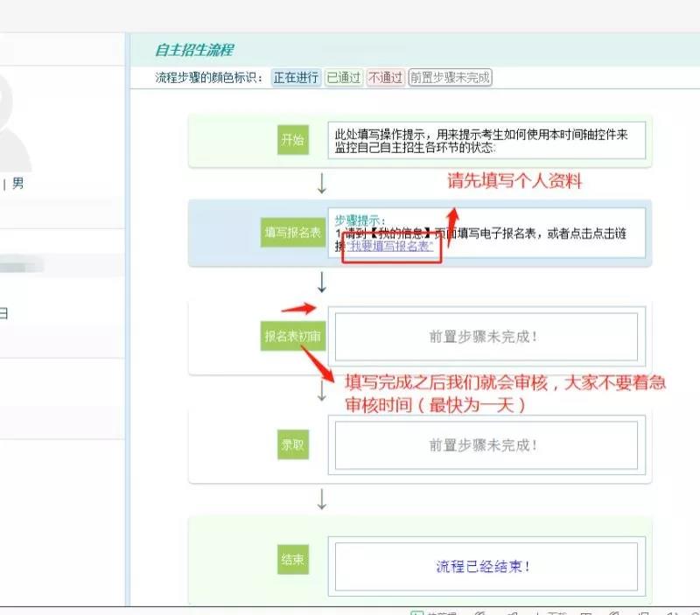Click the 开始 step instruction text box
This screenshot has height=615, width=700.
(486, 140)
